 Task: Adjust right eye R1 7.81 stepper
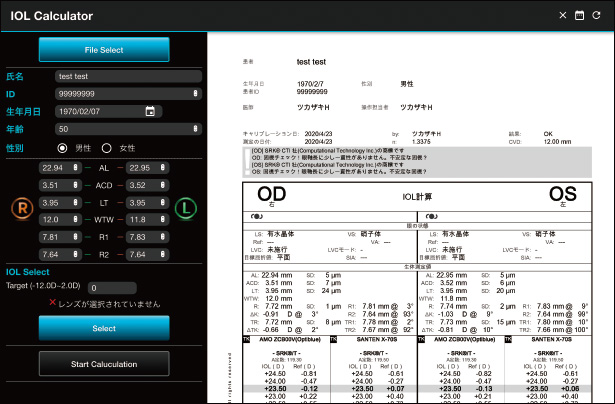[75, 237]
